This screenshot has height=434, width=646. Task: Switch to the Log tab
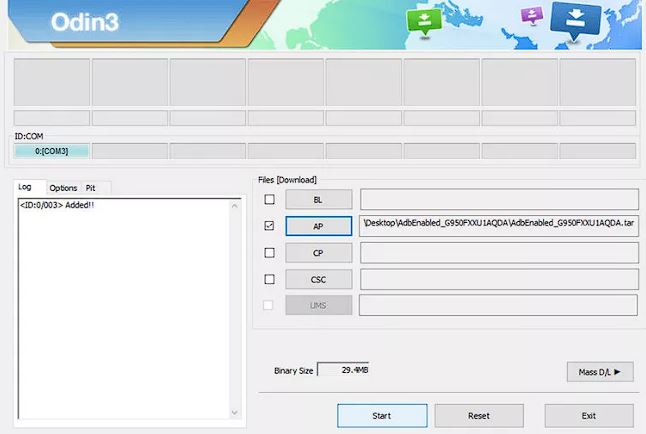25,187
